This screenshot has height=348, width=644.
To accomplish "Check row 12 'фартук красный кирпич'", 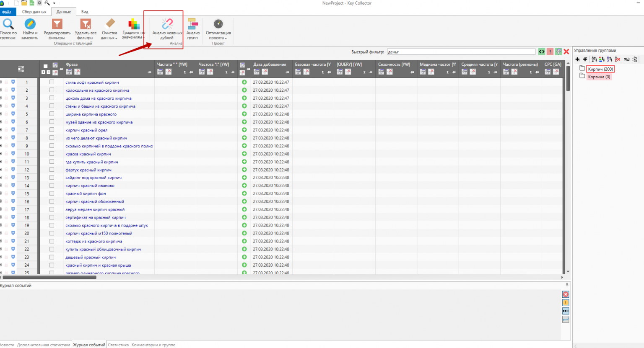I will point(52,170).
